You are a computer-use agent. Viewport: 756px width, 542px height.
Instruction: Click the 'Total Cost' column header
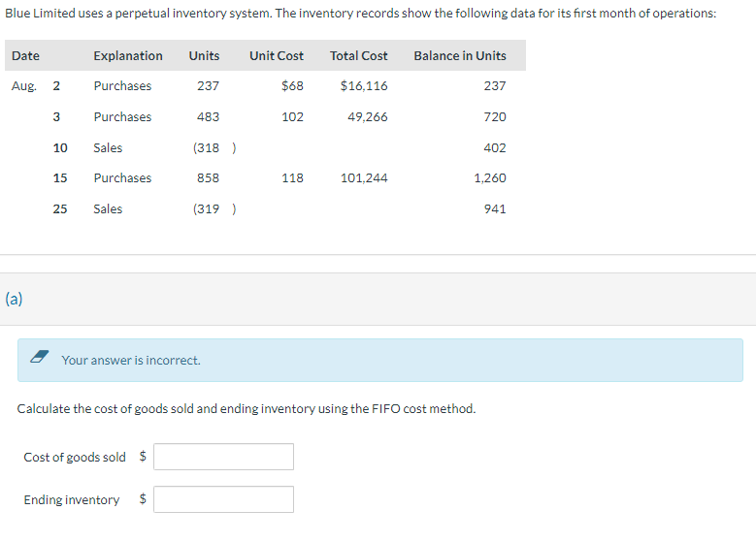pos(359,56)
